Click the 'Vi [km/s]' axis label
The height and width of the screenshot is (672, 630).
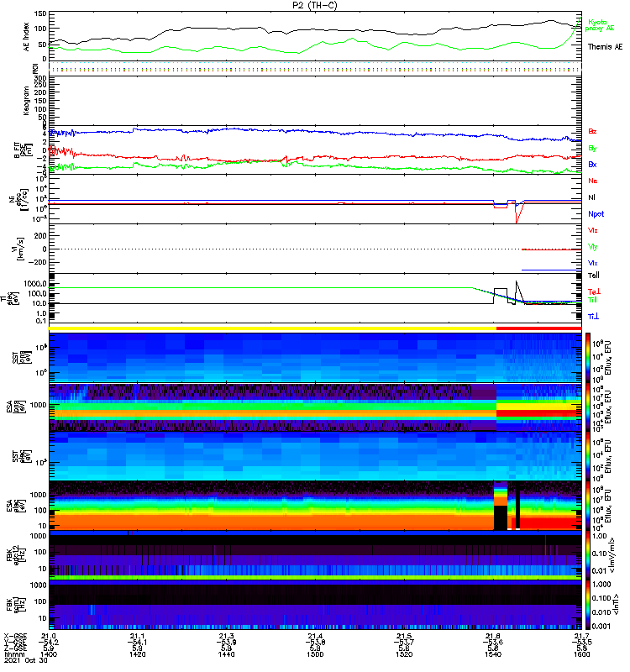20,249
